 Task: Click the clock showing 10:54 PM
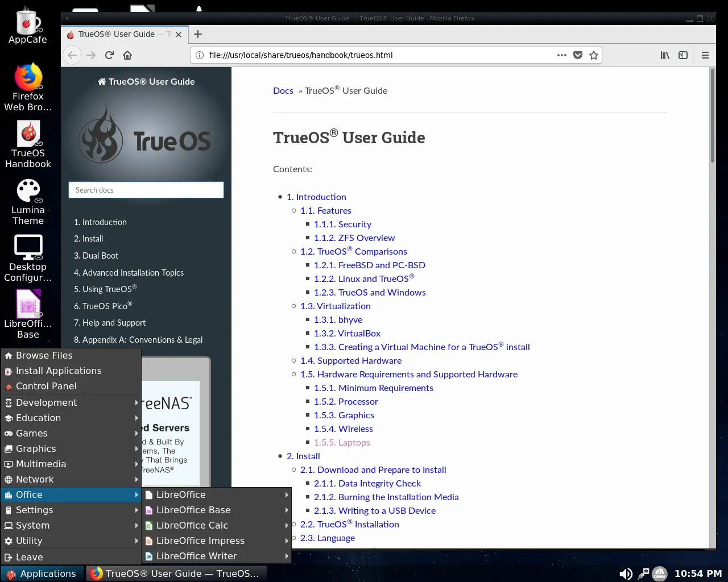(698, 573)
